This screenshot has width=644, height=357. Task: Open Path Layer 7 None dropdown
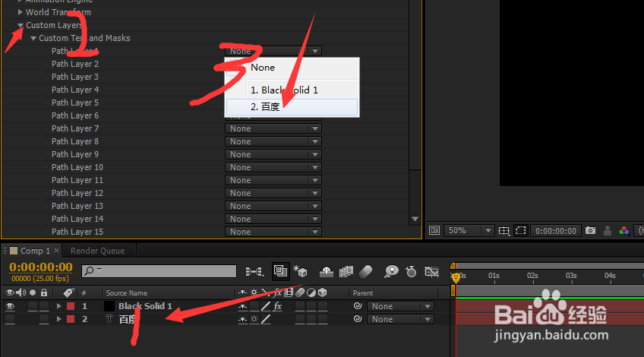coord(273,128)
